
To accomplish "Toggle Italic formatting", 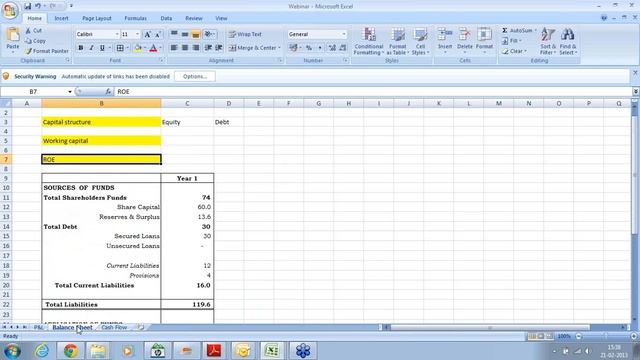I will [91, 48].
